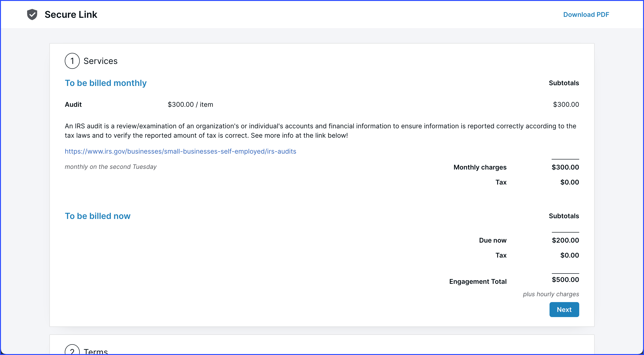Viewport: 644px width, 355px height.
Task: Click the 'To be billed now' heading
Action: 98,216
